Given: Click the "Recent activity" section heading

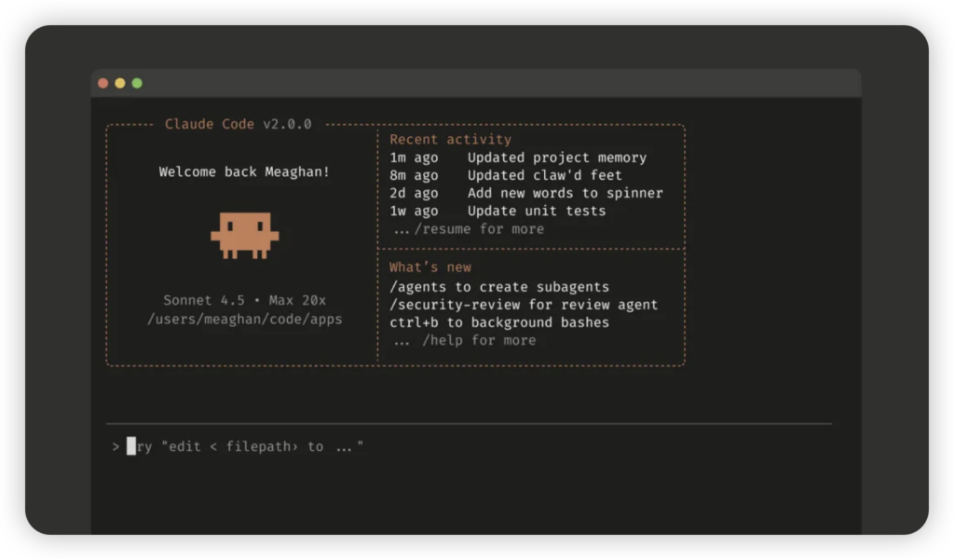Looking at the screenshot, I should [450, 140].
